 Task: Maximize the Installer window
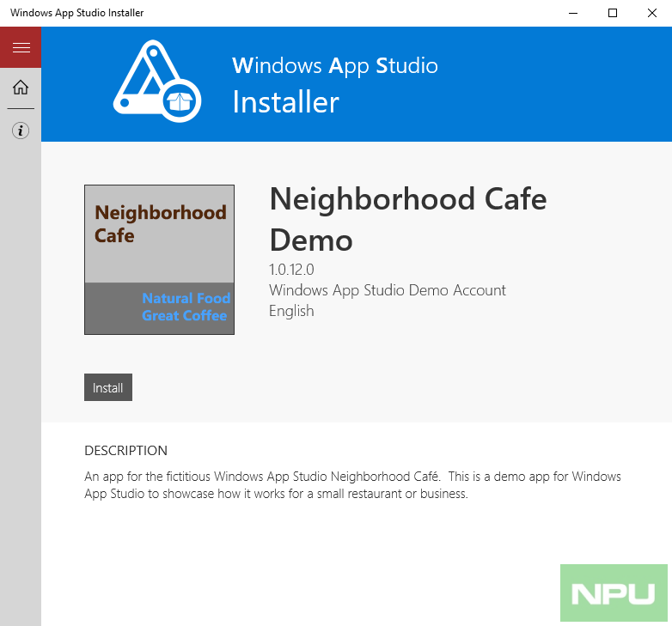(613, 13)
